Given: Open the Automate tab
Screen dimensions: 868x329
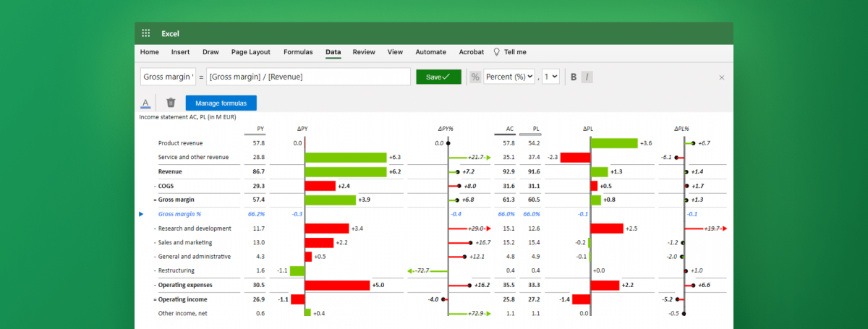Looking at the screenshot, I should (x=430, y=52).
